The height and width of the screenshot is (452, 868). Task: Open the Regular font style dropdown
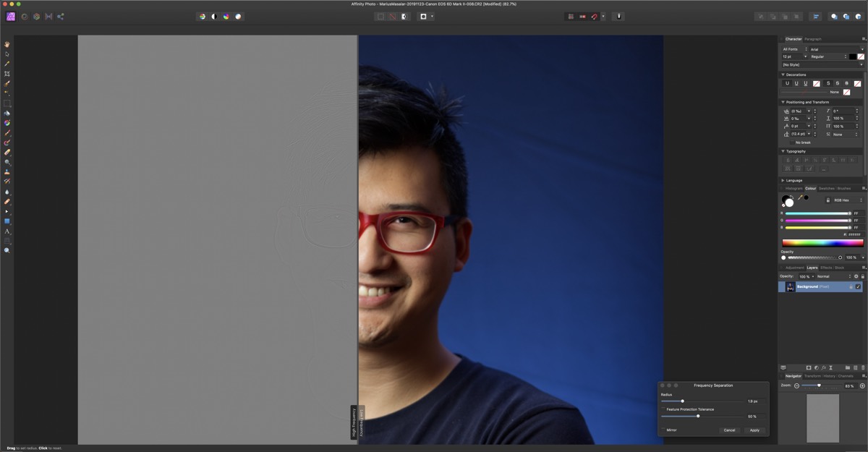click(828, 56)
